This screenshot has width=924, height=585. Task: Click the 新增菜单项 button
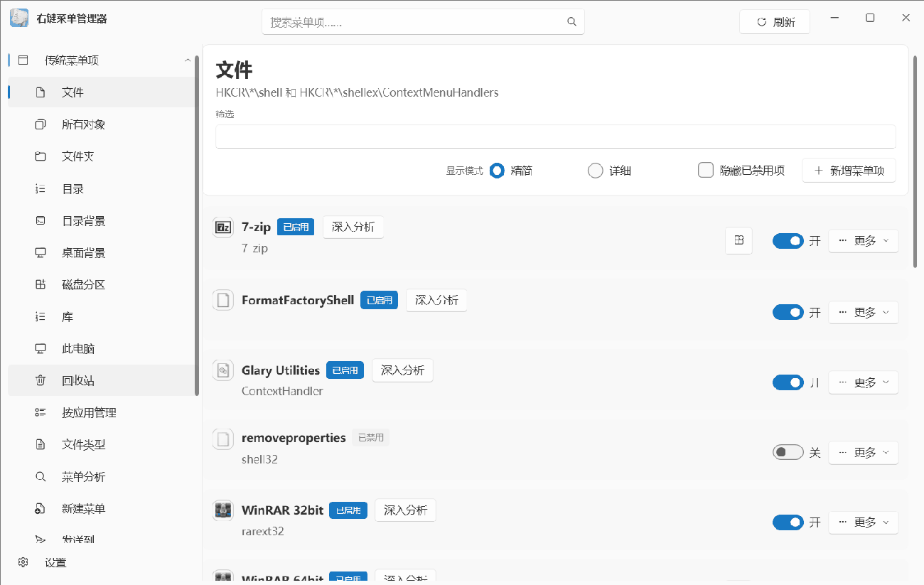(x=849, y=171)
